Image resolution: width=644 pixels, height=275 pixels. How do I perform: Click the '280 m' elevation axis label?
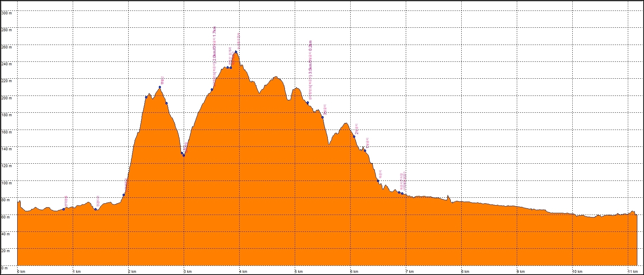pos(7,30)
